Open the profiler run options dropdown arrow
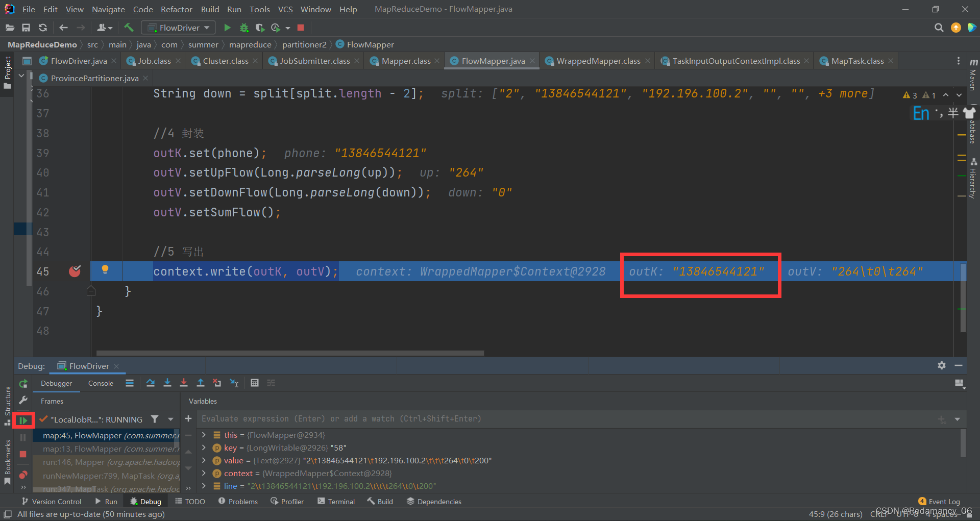Viewport: 980px width, 521px height. 288,28
